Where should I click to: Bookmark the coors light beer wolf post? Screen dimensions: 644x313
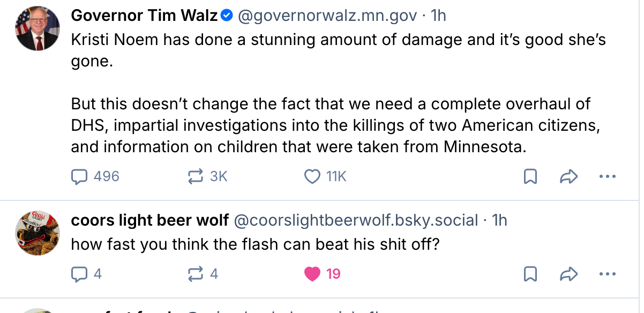tap(530, 274)
